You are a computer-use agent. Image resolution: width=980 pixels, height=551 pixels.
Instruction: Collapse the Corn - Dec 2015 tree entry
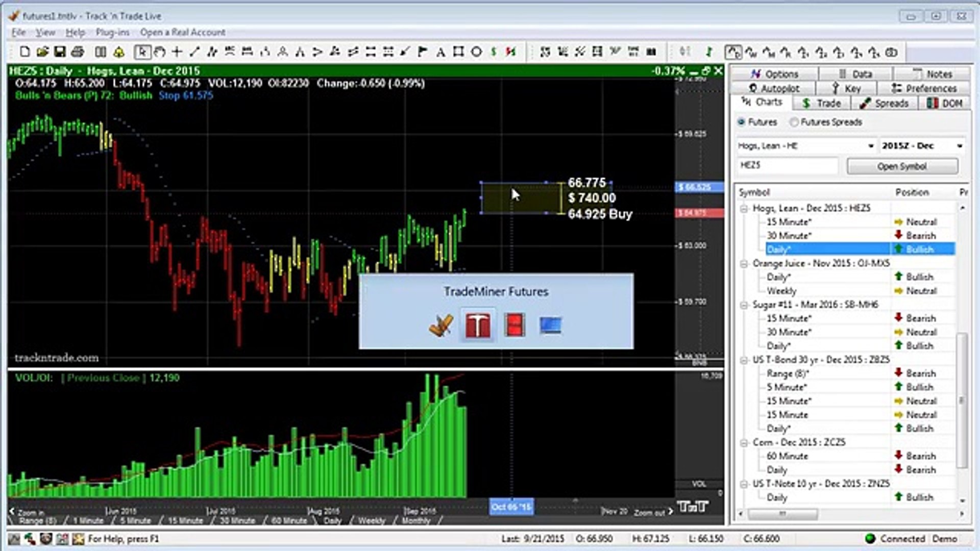pos(744,442)
